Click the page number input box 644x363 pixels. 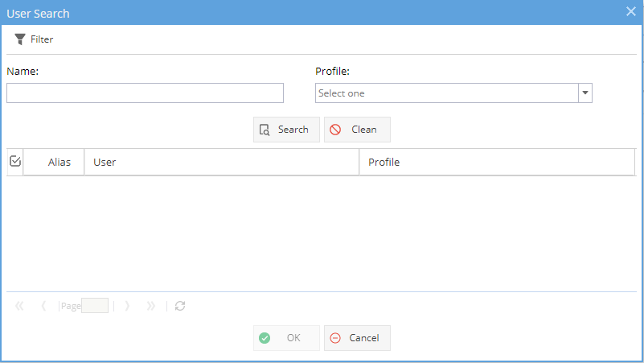(x=95, y=305)
